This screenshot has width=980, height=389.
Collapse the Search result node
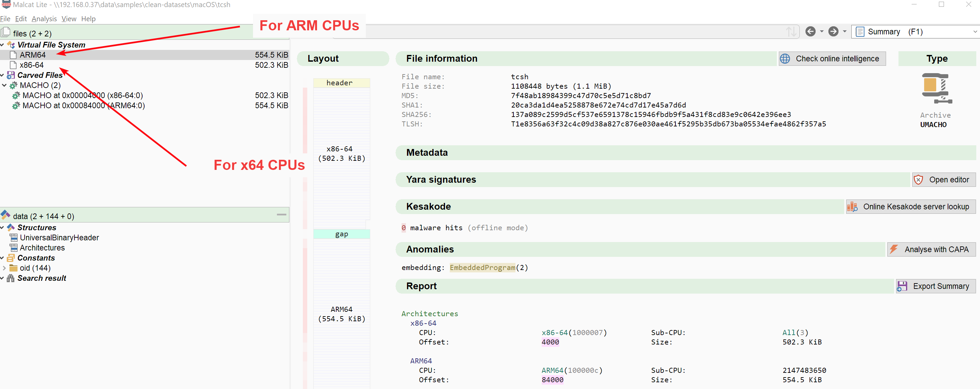(x=2, y=278)
